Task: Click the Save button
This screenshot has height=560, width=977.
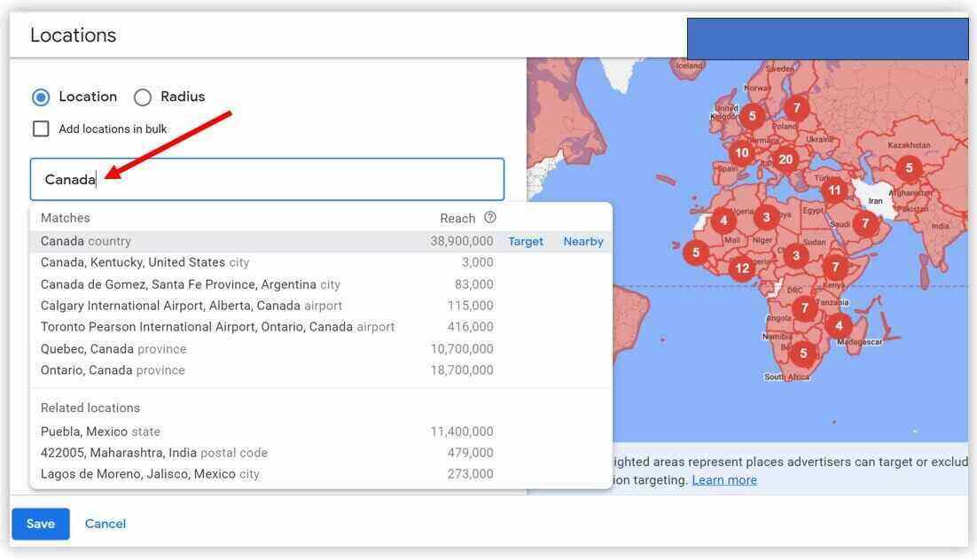Action: (x=41, y=524)
